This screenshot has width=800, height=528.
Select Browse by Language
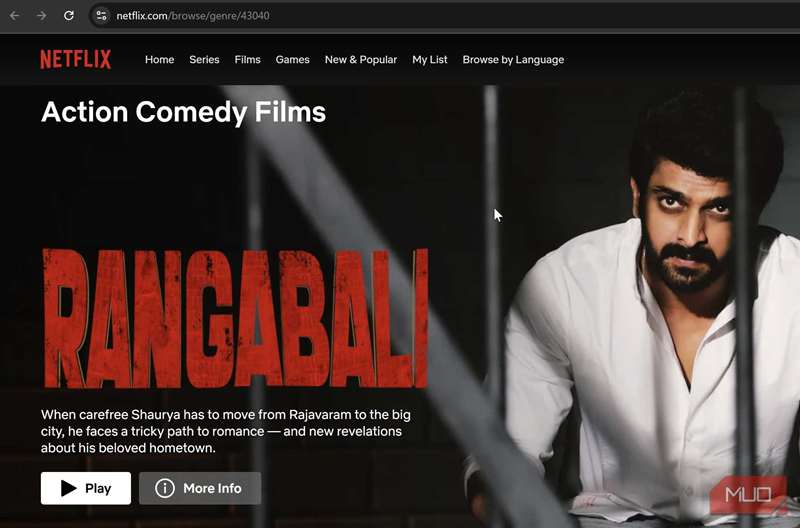pos(513,60)
